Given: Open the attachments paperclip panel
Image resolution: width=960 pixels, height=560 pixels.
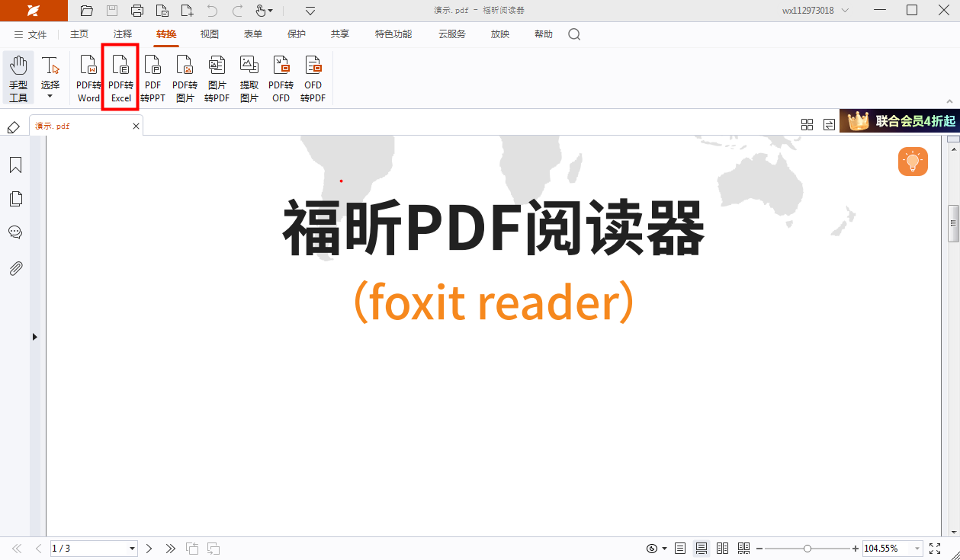Looking at the screenshot, I should (15, 268).
